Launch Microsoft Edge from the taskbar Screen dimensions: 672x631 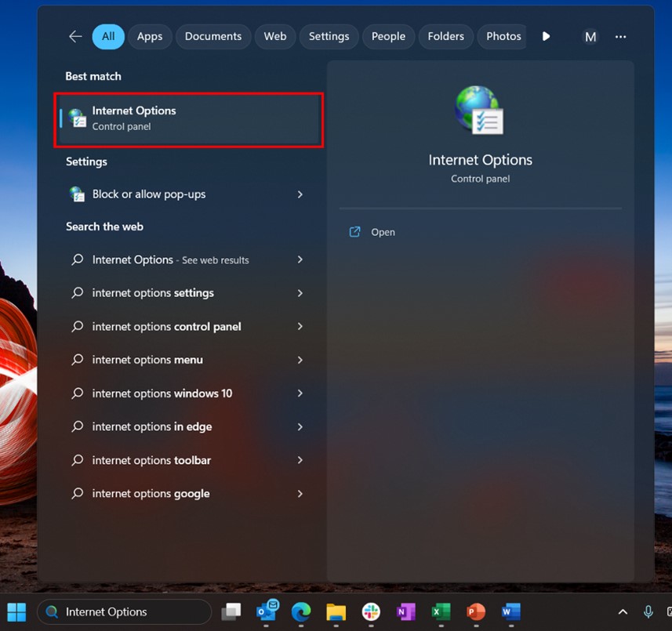[x=301, y=611]
